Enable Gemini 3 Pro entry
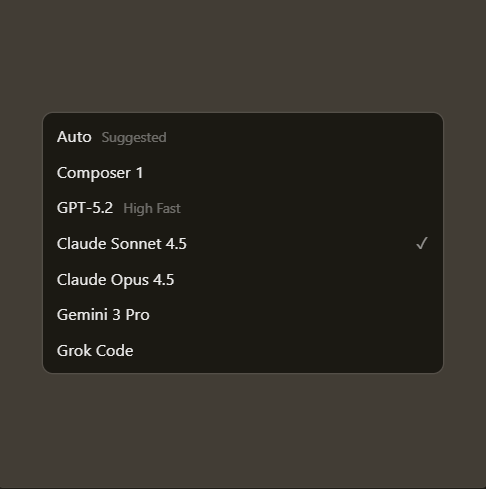The height and width of the screenshot is (489, 486). 243,315
